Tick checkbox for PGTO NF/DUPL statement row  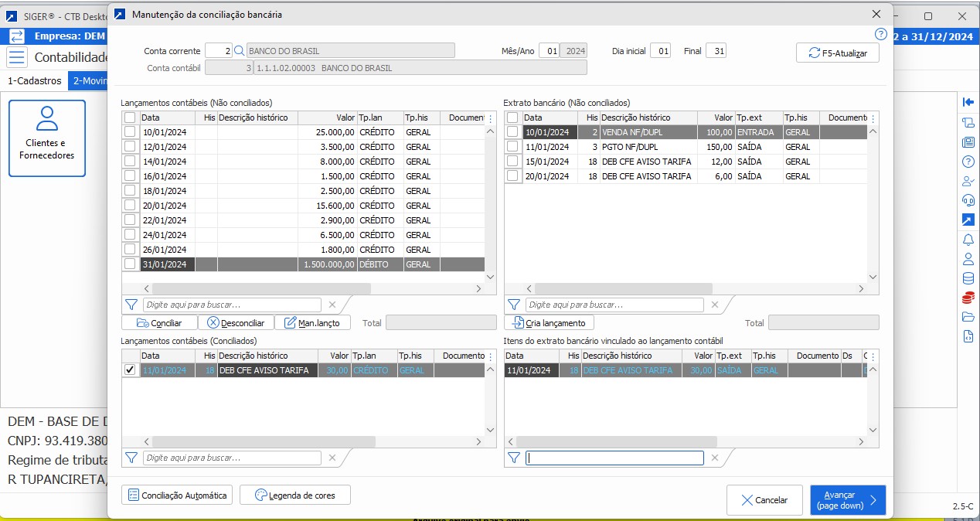click(512, 147)
